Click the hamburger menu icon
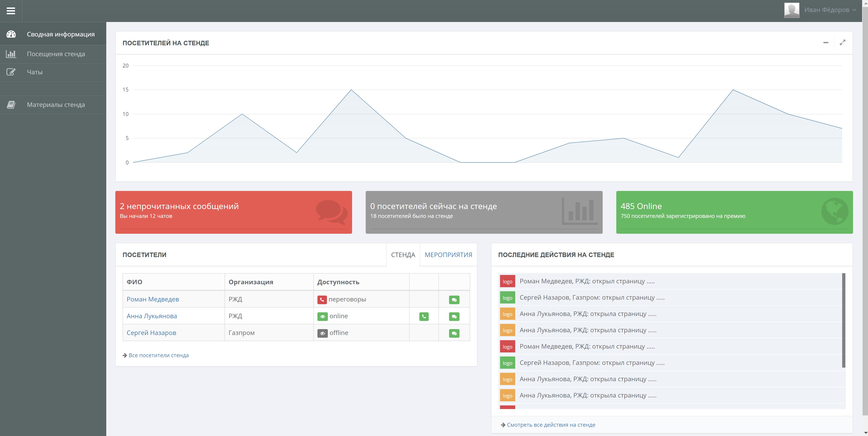This screenshot has height=436, width=868. tap(11, 11)
